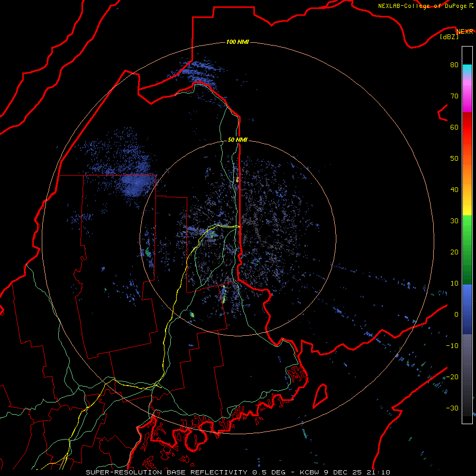Click the 30 value on the dBZ scale
The height and width of the screenshot is (476, 476).
[x=454, y=221]
